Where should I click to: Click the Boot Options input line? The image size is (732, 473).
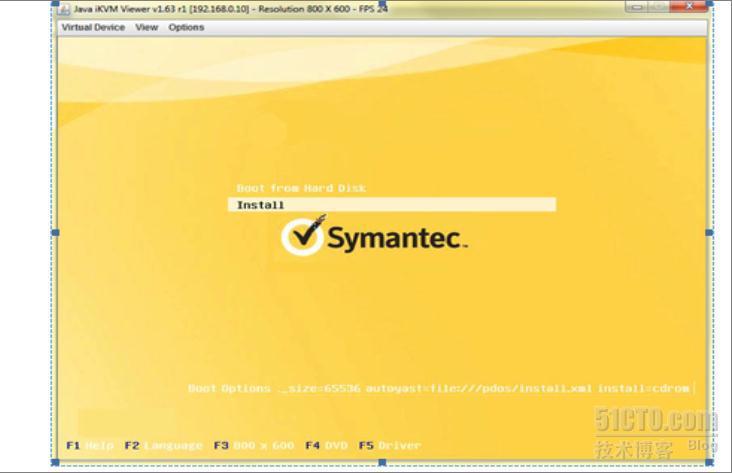(x=484, y=388)
